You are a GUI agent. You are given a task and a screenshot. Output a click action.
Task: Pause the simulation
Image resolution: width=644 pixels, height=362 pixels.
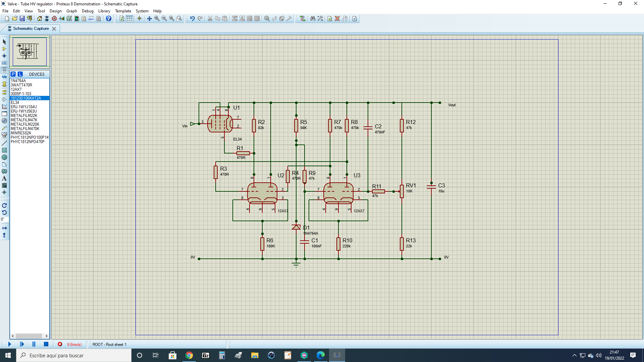pos(34,344)
